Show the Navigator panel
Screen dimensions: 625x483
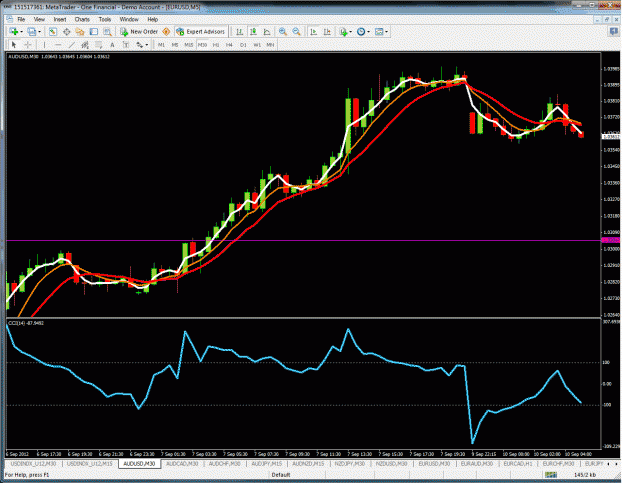pos(80,31)
